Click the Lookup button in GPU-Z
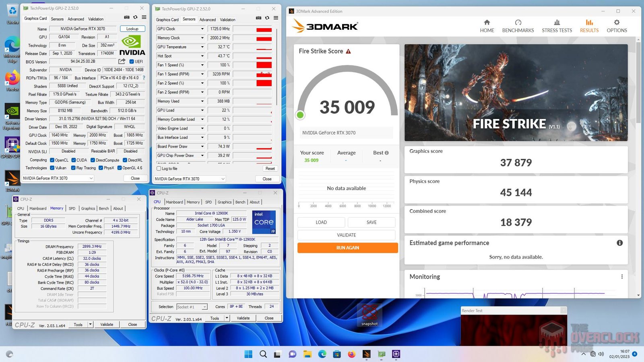The image size is (644, 362). point(132,29)
